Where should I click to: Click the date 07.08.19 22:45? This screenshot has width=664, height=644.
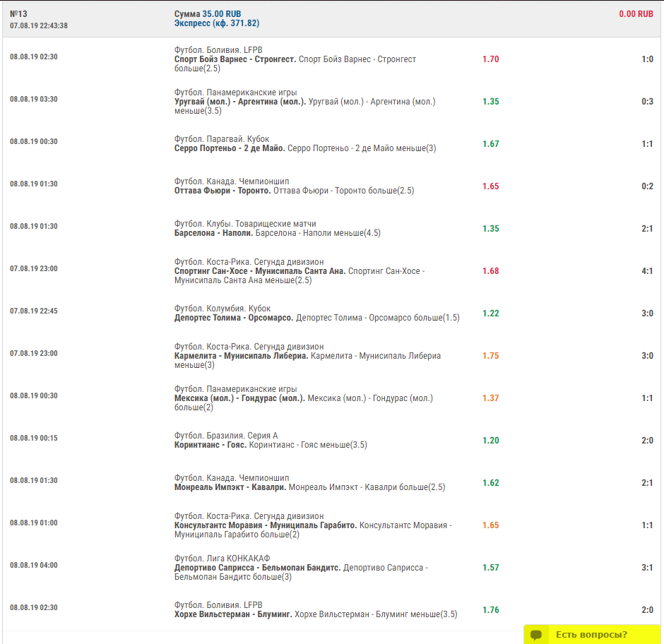coord(34,311)
